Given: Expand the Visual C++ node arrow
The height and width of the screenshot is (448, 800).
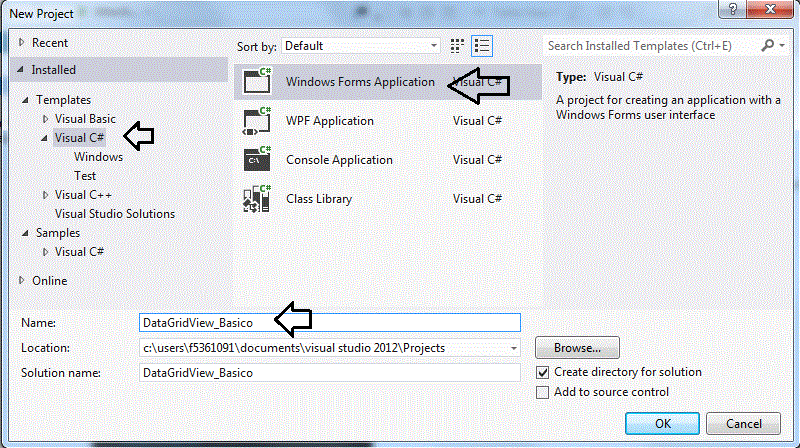Looking at the screenshot, I should click(x=45, y=195).
